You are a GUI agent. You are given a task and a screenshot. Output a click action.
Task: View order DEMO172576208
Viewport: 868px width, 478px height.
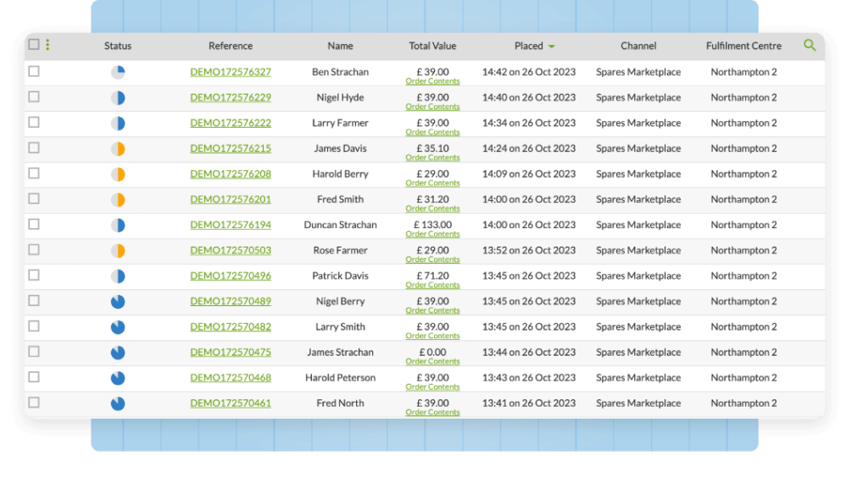pyautogui.click(x=231, y=174)
